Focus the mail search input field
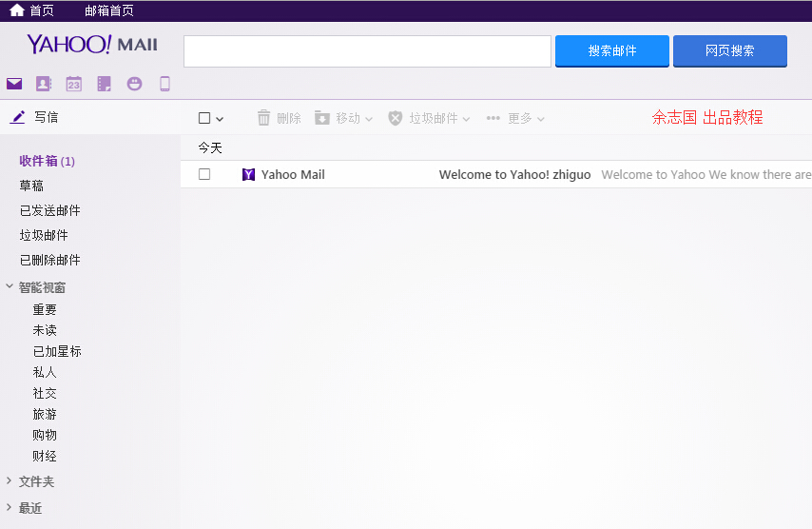This screenshot has width=812, height=529. pos(367,51)
